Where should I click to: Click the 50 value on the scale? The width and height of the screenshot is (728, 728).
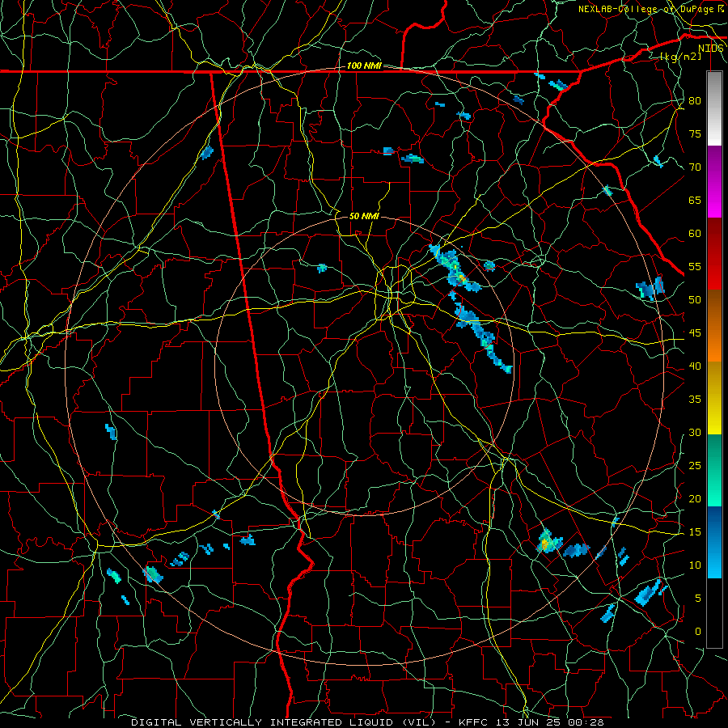click(x=695, y=300)
